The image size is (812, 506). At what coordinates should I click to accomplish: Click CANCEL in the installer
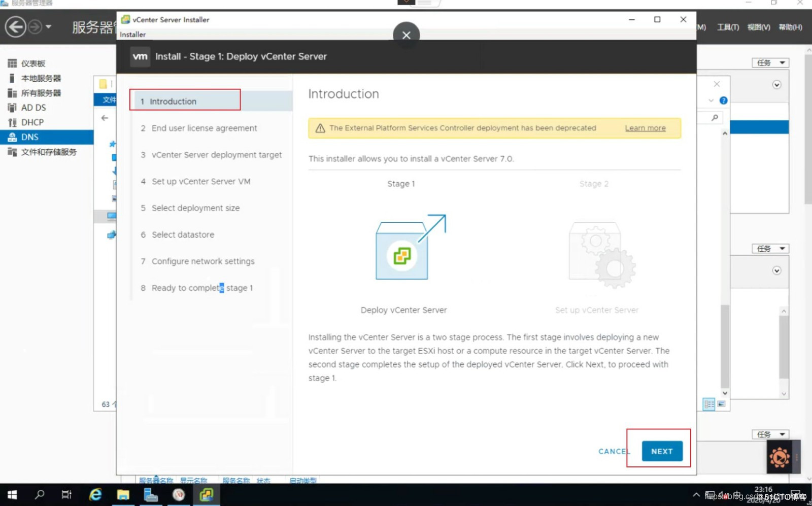[614, 451]
